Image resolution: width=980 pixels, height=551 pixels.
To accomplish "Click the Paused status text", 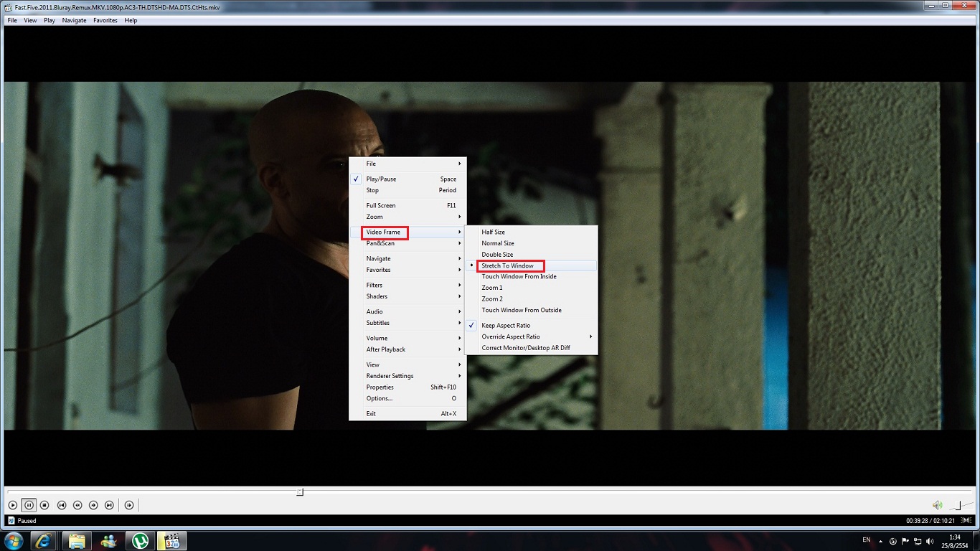I will coord(27,521).
